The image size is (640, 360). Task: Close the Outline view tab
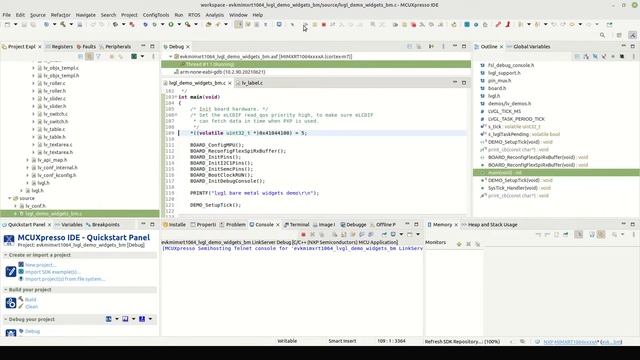click(x=501, y=47)
